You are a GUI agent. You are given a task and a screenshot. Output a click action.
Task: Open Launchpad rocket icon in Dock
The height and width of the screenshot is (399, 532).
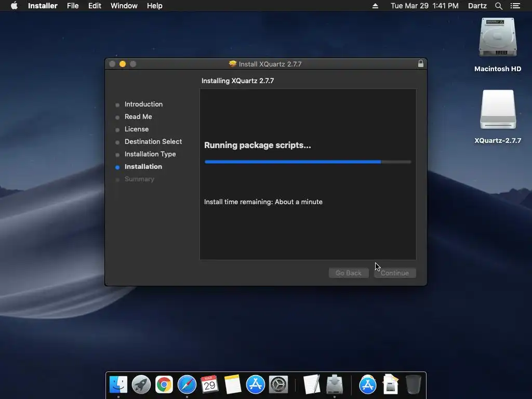point(141,385)
